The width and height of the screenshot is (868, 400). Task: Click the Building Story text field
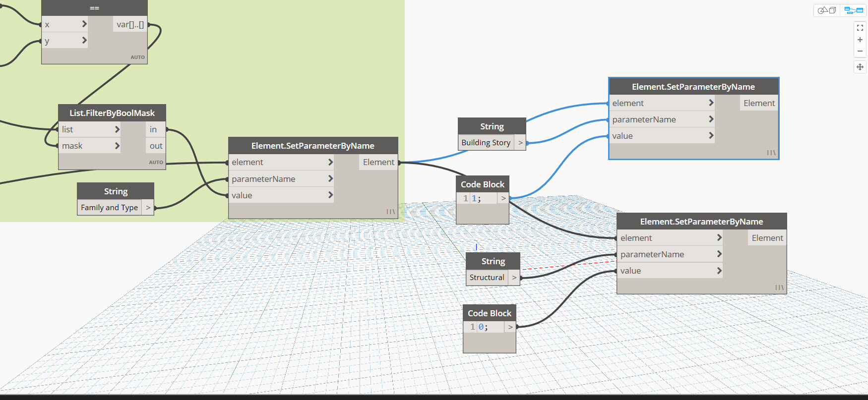(x=486, y=143)
